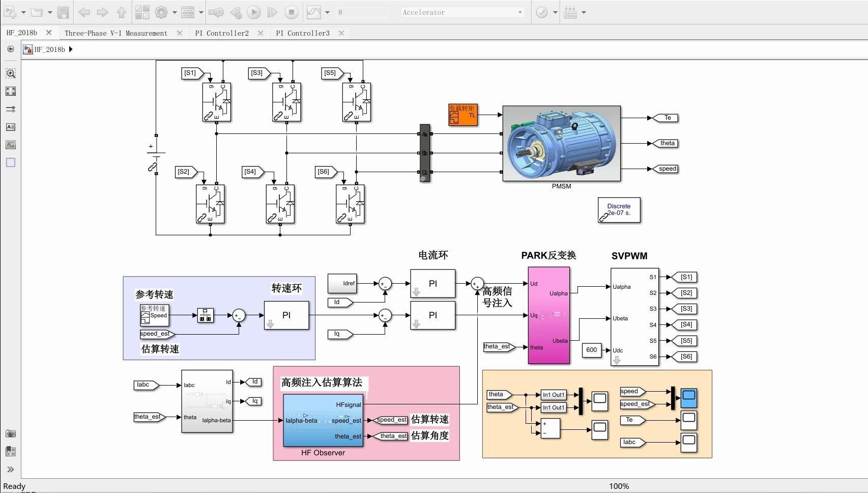Open Model Configuration Parameters gear icon

coord(161,12)
